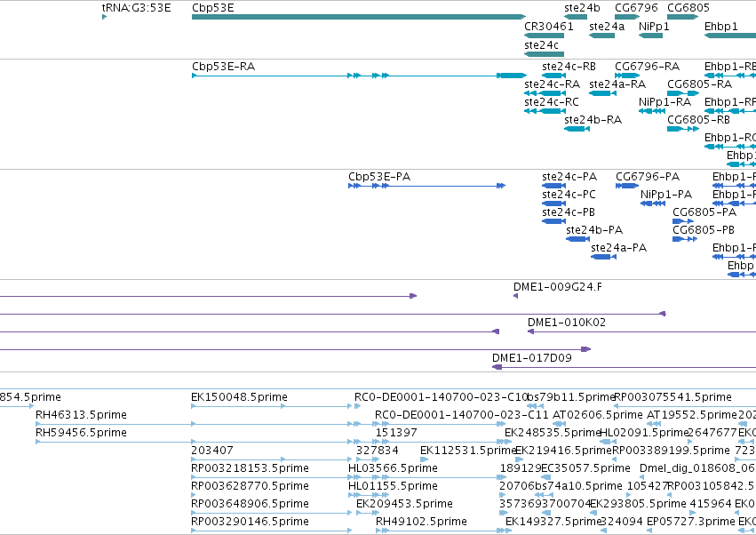This screenshot has height=535, width=756.
Task: Click the ste24a-PA protein label
Action: 618,248
